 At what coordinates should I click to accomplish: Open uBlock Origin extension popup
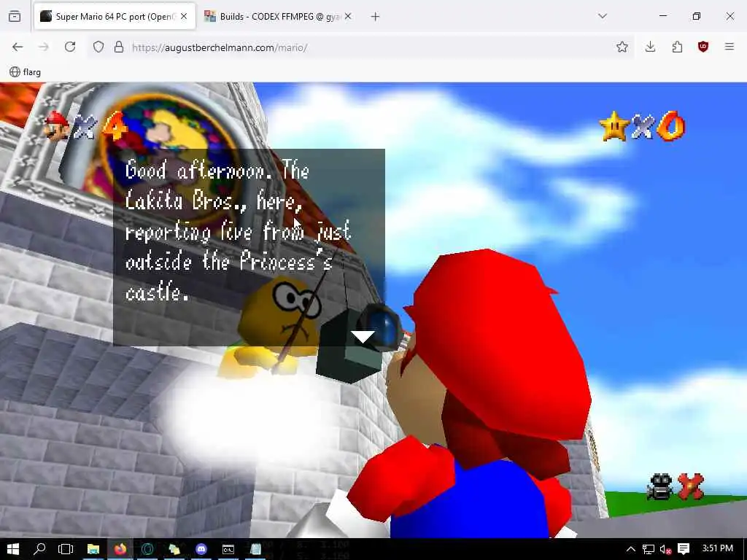(x=703, y=47)
